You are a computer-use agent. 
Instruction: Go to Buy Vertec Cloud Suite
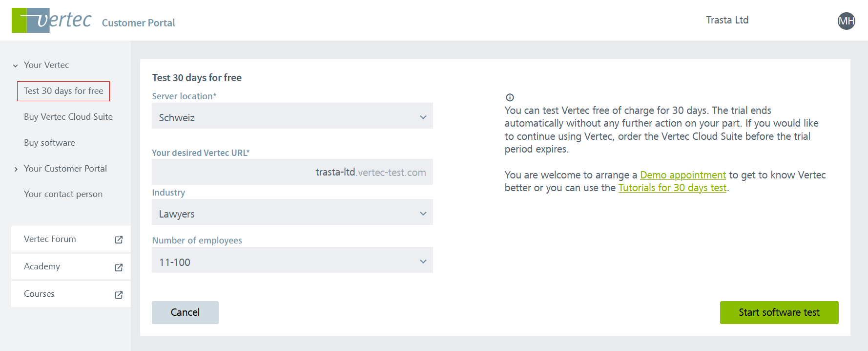point(68,117)
